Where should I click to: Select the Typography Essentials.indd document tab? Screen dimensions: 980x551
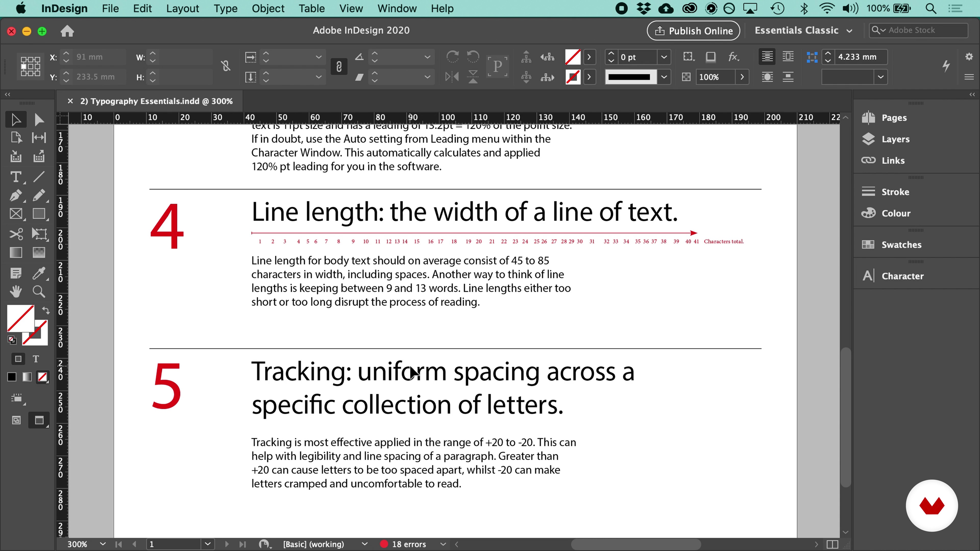(156, 101)
